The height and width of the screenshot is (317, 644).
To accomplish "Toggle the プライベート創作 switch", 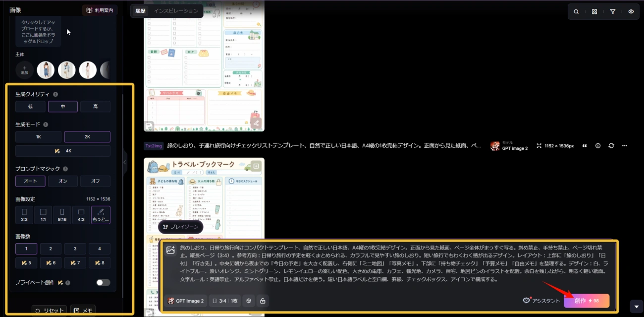I will pyautogui.click(x=103, y=282).
